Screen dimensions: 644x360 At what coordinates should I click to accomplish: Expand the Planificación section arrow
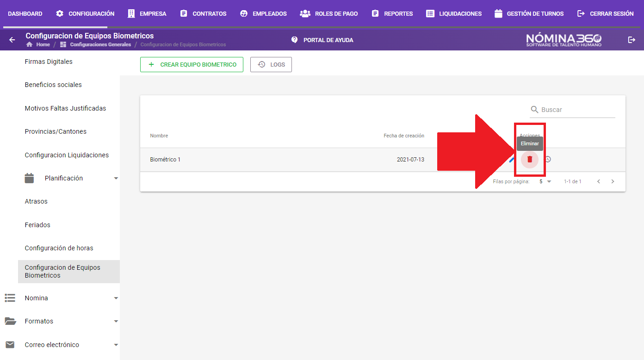click(x=116, y=178)
